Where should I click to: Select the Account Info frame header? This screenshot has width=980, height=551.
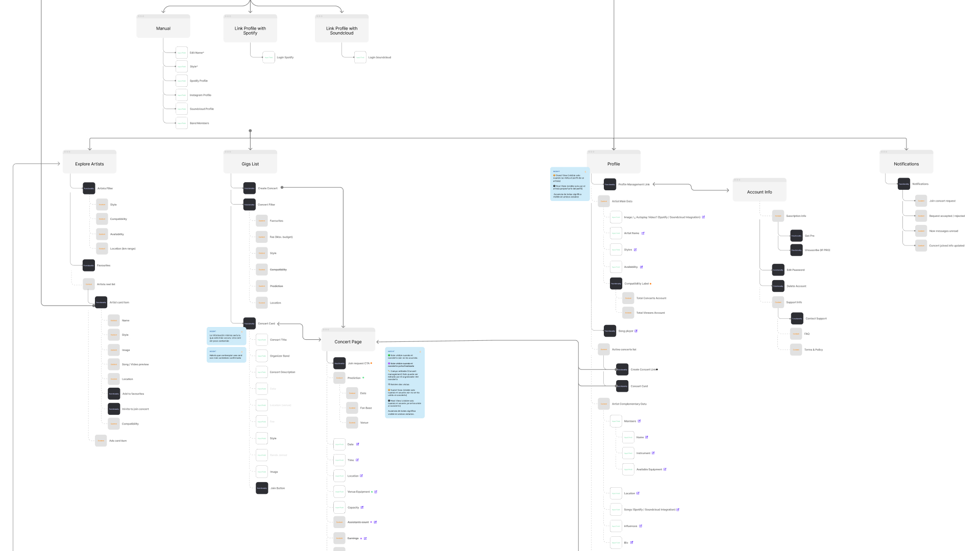point(759,191)
